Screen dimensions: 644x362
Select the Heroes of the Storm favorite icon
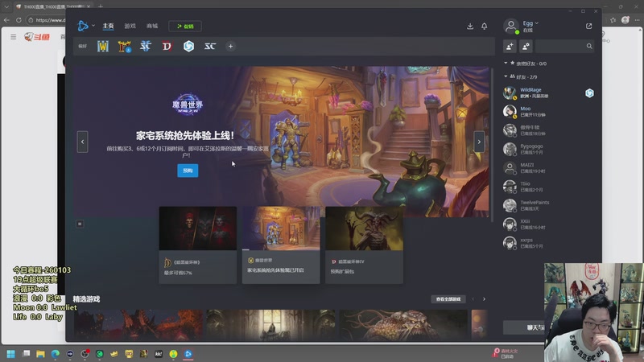(x=188, y=47)
